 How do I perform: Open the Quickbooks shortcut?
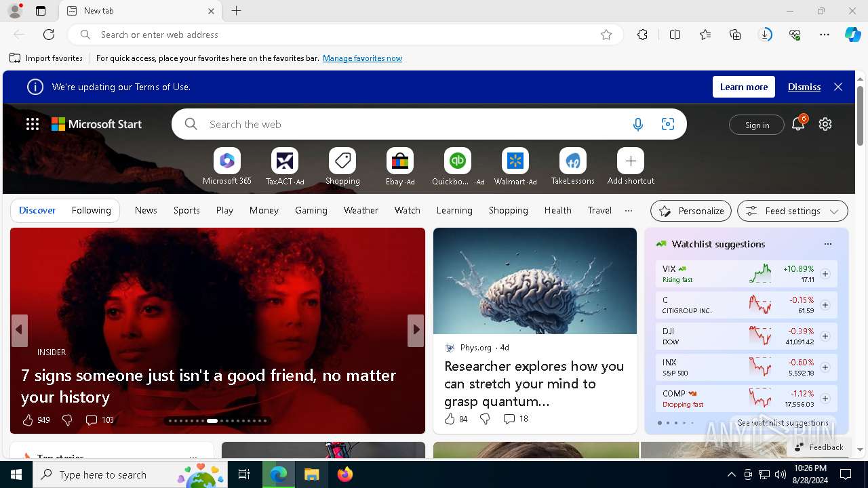(x=458, y=167)
